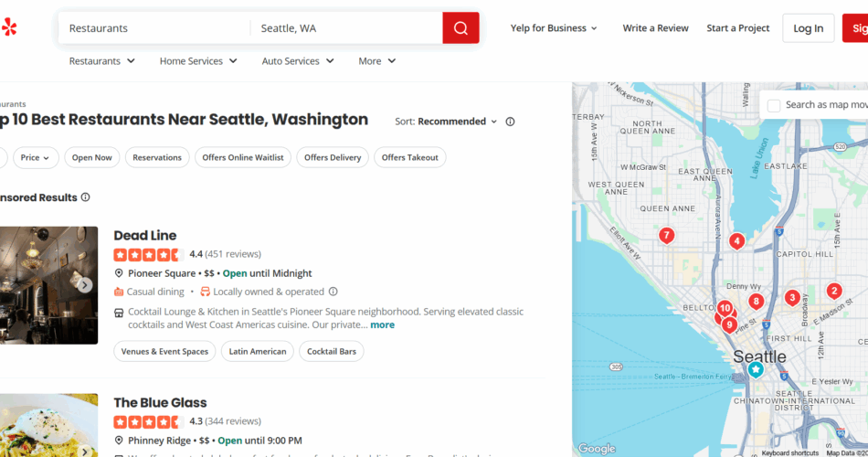This screenshot has height=457, width=868.
Task: Click the red search magnifier button
Action: pyautogui.click(x=460, y=27)
